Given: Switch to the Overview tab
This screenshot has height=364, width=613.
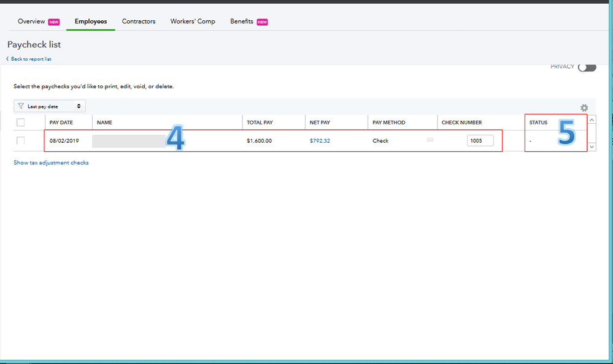Looking at the screenshot, I should coord(31,21).
